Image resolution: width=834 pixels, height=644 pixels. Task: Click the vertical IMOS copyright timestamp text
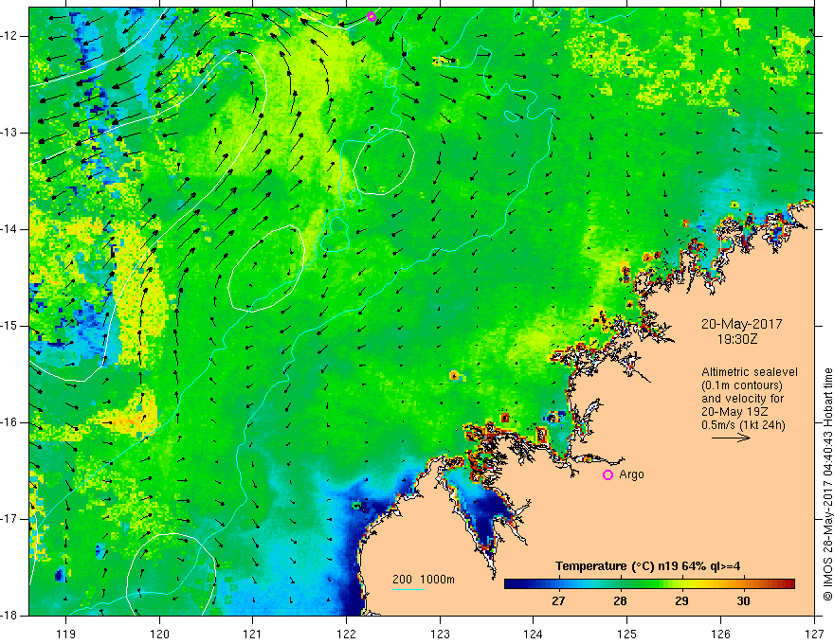pos(827,484)
